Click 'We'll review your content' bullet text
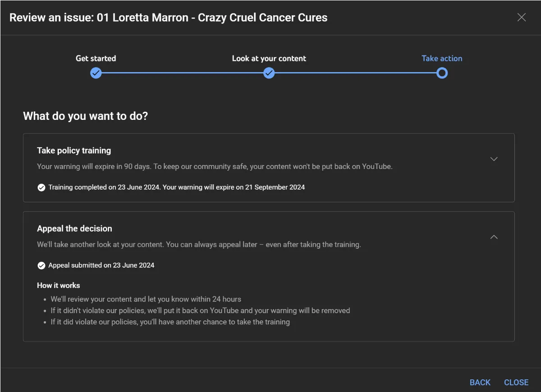The image size is (541, 392). (146, 299)
